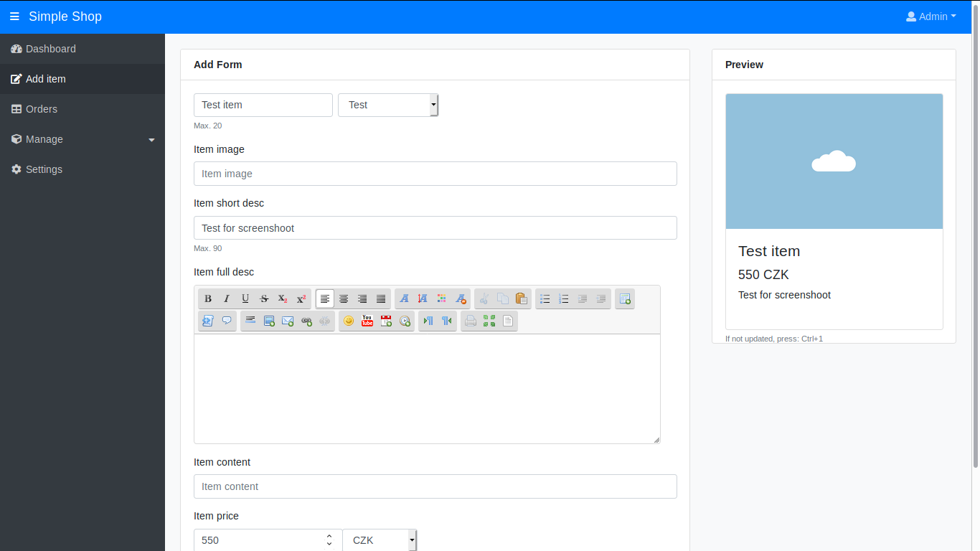
Task: Remove text formatting in editor
Action: pos(461,298)
